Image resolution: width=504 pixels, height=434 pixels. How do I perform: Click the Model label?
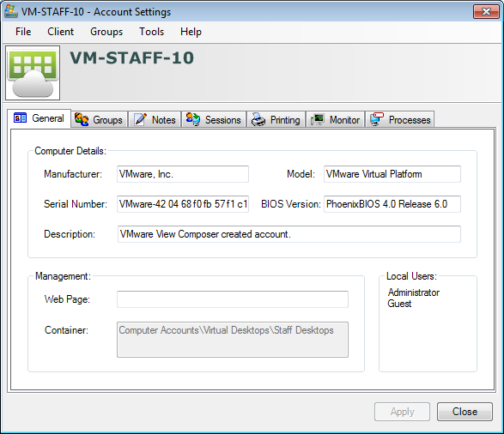301,174
